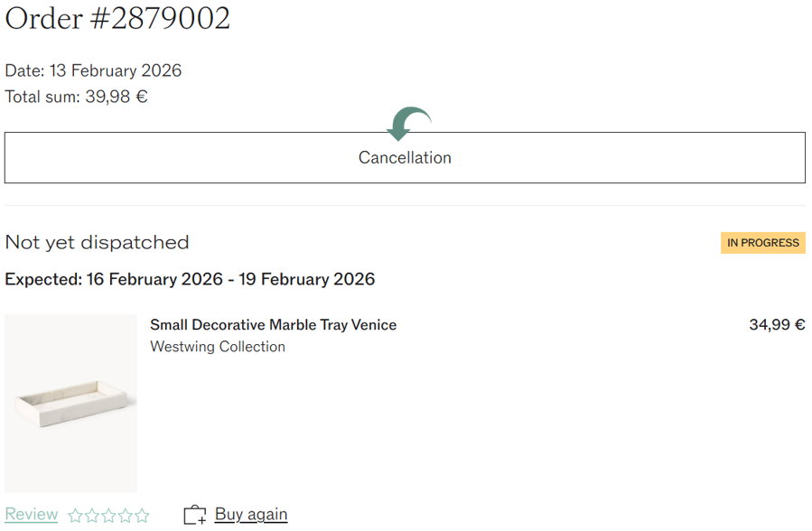The width and height of the screenshot is (812, 531).
Task: Click the shopping bag icon beside Buy again
Action: click(195, 515)
